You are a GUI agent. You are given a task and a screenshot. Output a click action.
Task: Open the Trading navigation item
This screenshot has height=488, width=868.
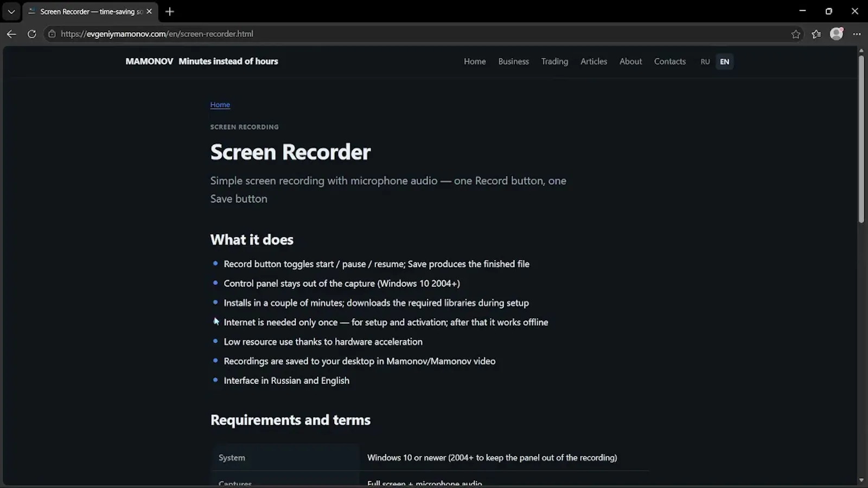tap(554, 61)
